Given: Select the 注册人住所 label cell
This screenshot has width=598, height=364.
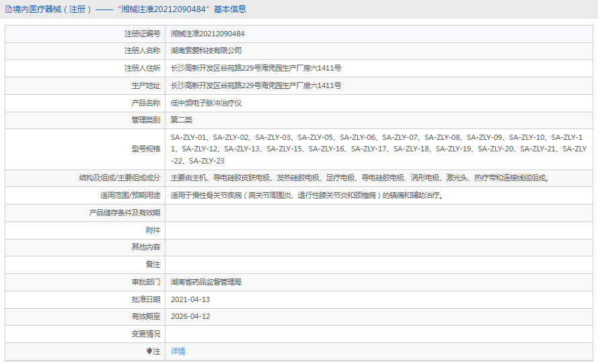Looking at the screenshot, I should coord(85,69).
